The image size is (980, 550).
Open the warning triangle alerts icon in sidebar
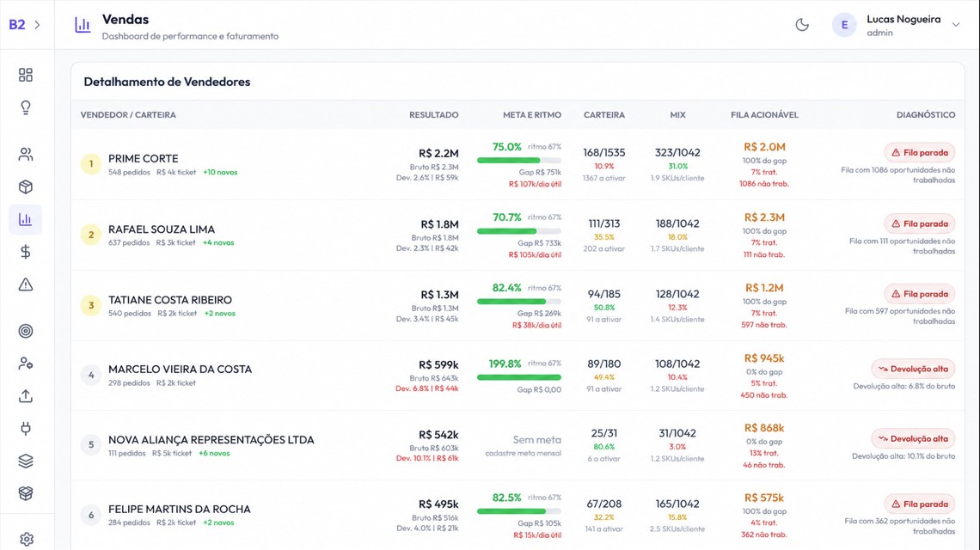(x=26, y=284)
